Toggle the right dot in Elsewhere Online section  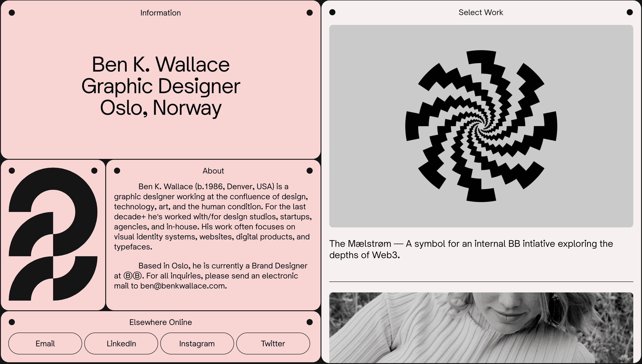pyautogui.click(x=310, y=322)
